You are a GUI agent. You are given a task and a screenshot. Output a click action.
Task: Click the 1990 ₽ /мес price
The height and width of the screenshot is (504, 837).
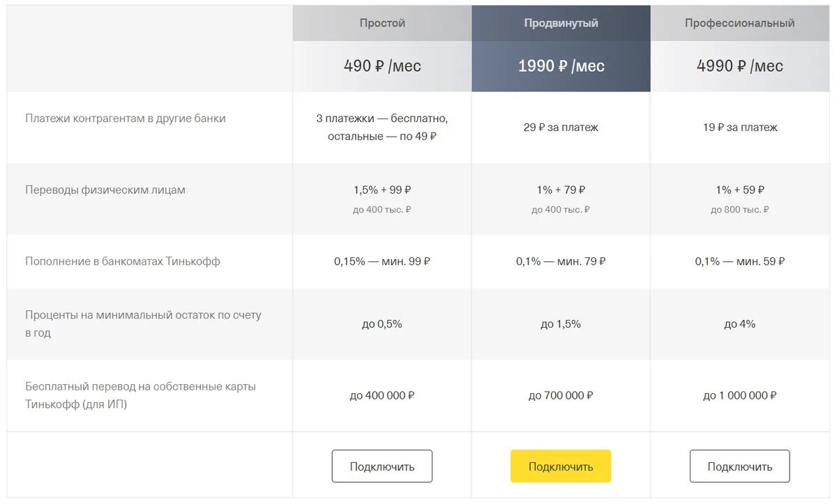[561, 66]
